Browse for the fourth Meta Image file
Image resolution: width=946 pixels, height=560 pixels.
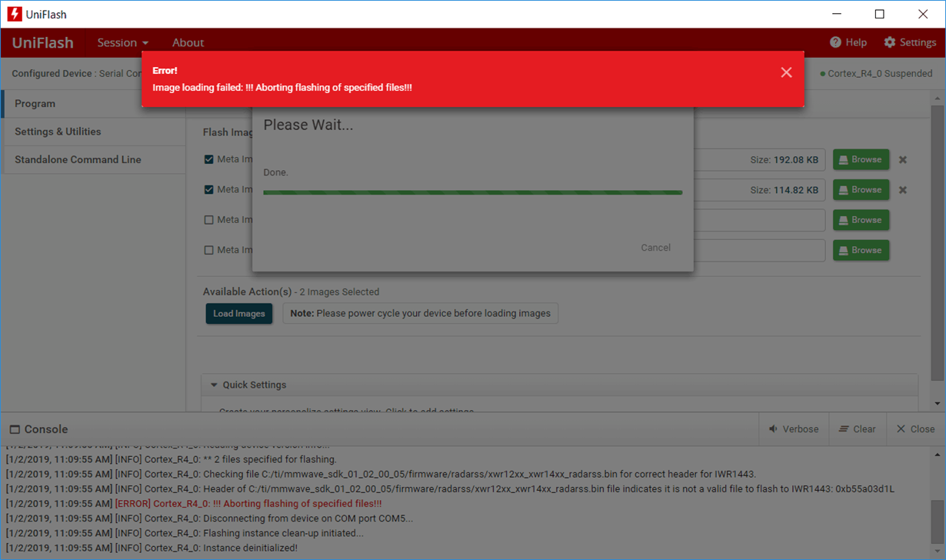coord(861,250)
